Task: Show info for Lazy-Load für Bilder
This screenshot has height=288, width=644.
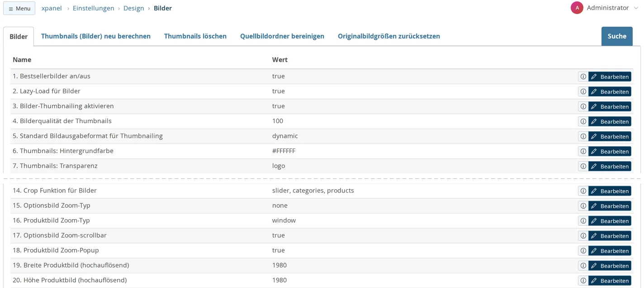Action: coord(583,91)
